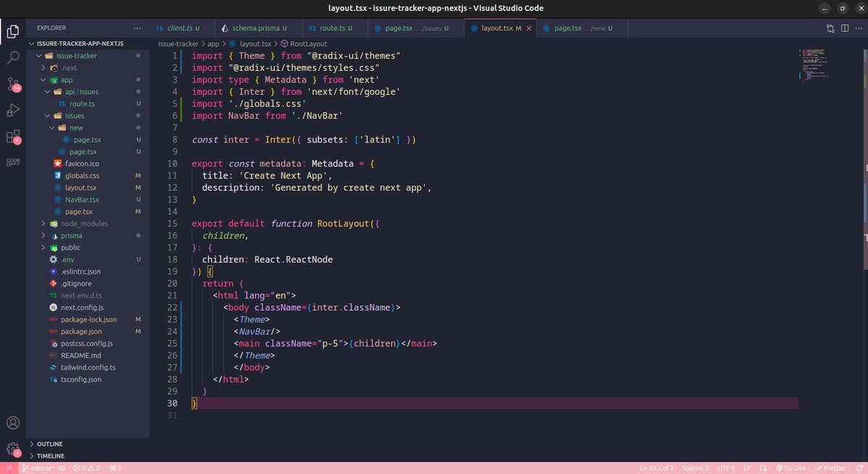The image size is (868, 474).
Task: Click the master branch indicator
Action: 38,468
